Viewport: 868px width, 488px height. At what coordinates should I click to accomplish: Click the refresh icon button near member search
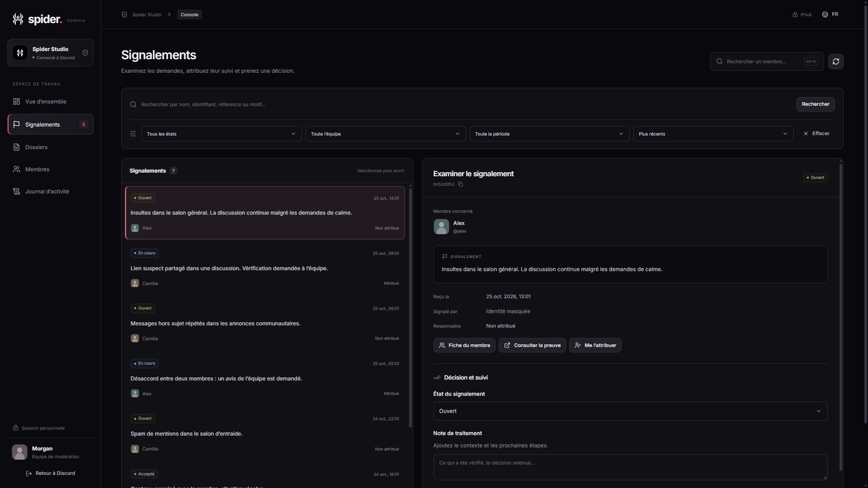pos(835,61)
